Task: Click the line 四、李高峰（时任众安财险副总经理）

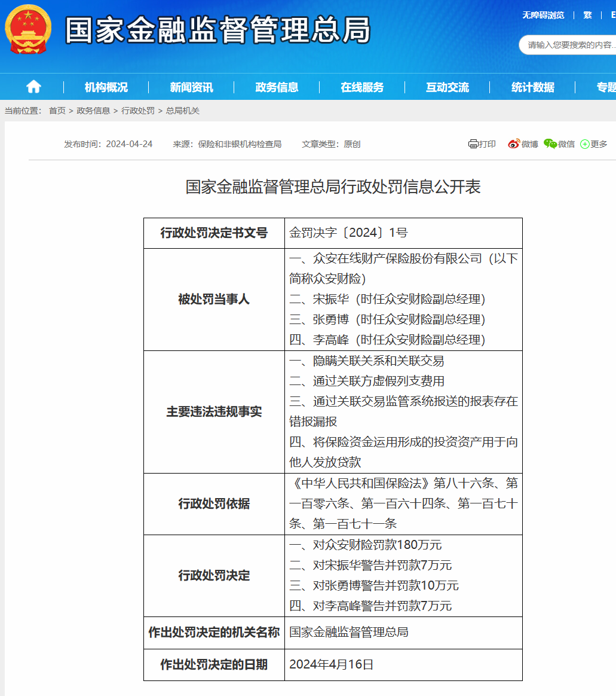Action: pos(388,340)
